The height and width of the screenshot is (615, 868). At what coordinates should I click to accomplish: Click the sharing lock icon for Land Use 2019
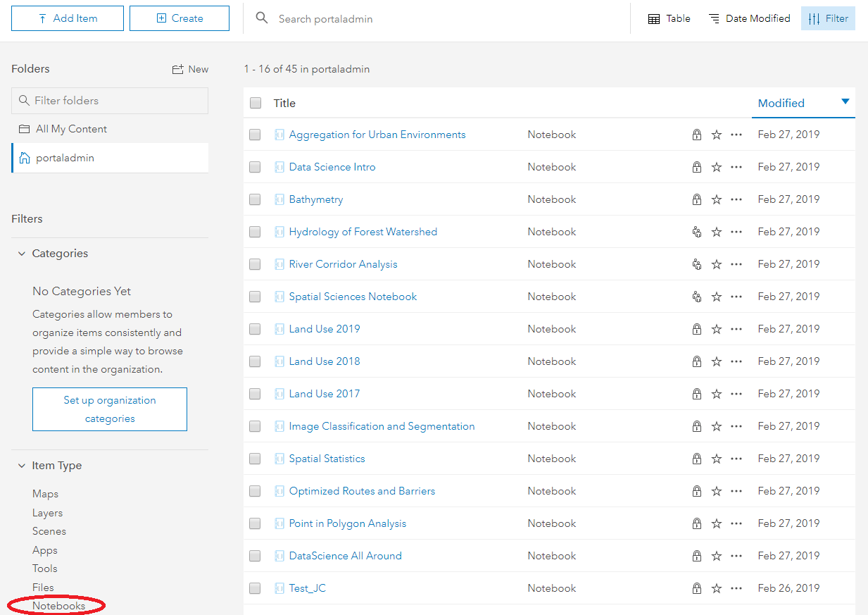click(x=697, y=329)
